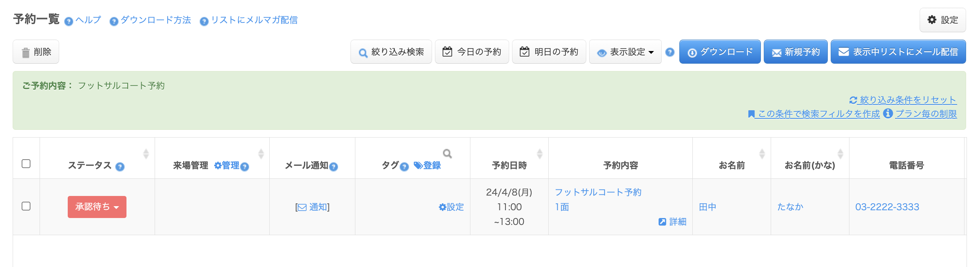Image resolution: width=980 pixels, height=267 pixels.
Task: Click the tag 登録 icon in タグ header
Action: [x=418, y=165]
